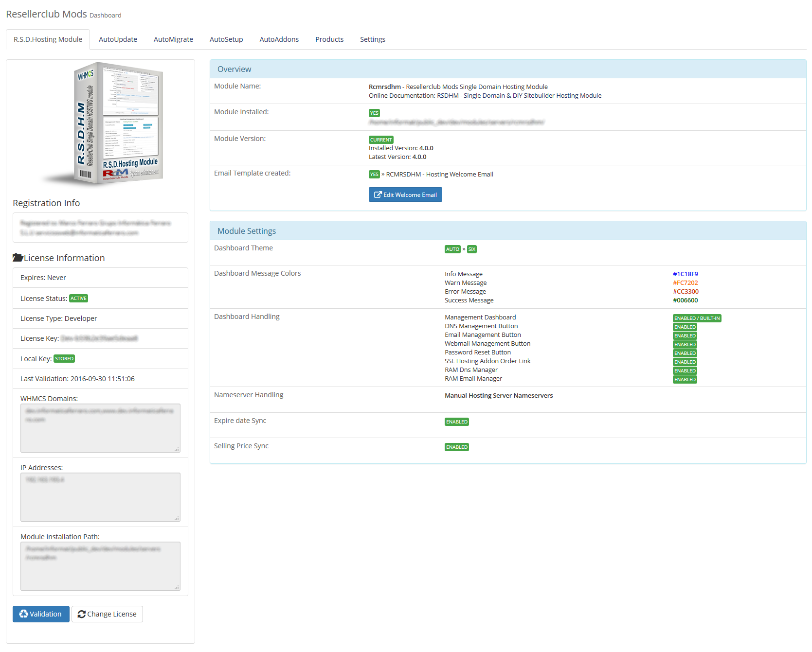The width and height of the screenshot is (812, 652).
Task: Switch to the AutoMigrate tab
Action: pos(173,39)
